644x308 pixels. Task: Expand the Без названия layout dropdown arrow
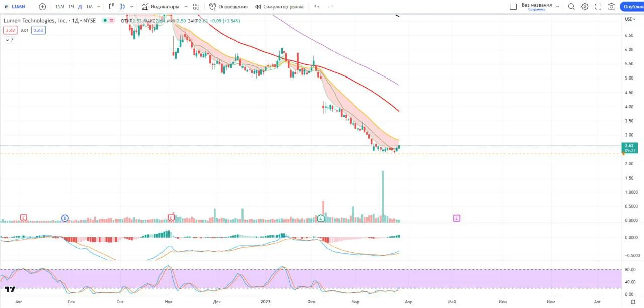[557, 7]
